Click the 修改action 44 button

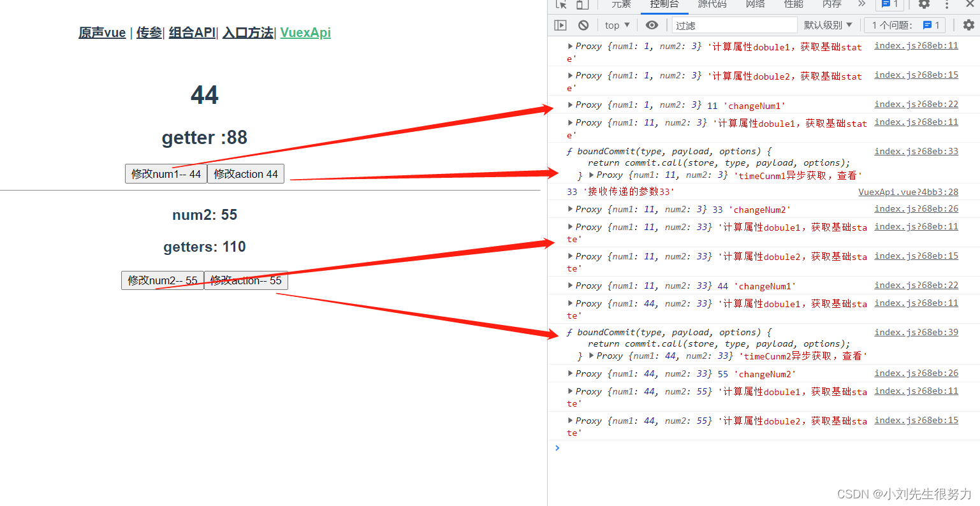coord(246,174)
